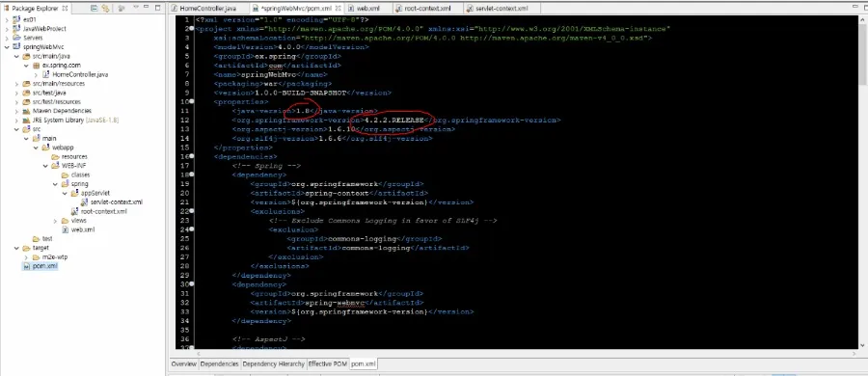Expand the views folder in WEB-INF
Viewport: 868px width, 376px height.
(x=55, y=221)
